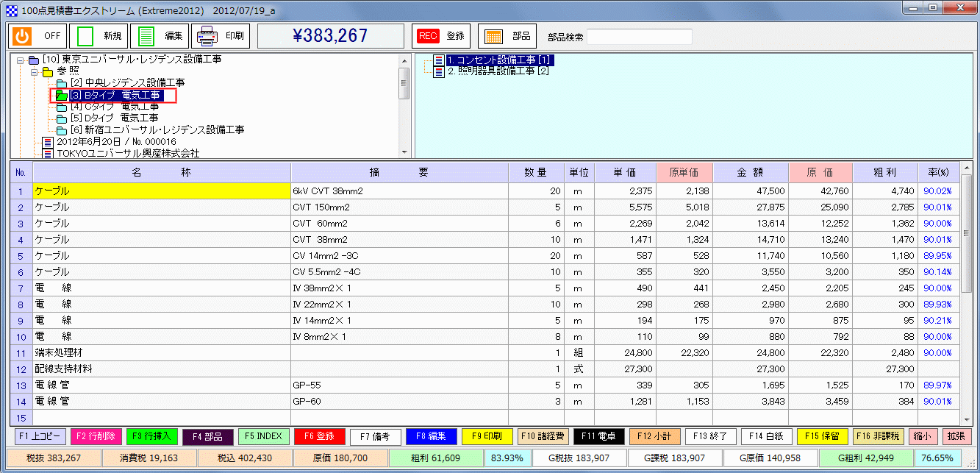Click the 印刷 printer icon
The height and width of the screenshot is (473, 980).
click(x=208, y=35)
